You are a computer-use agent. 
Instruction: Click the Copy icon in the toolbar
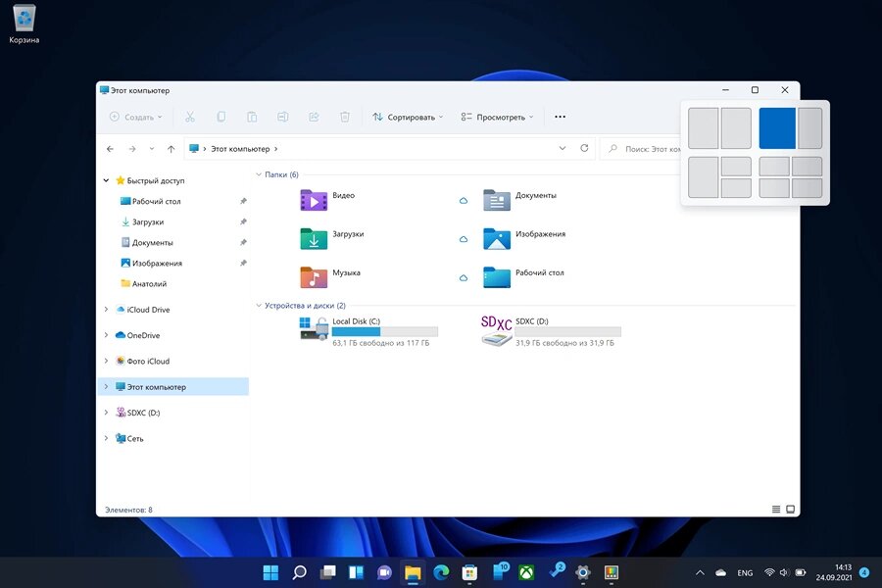click(x=220, y=117)
